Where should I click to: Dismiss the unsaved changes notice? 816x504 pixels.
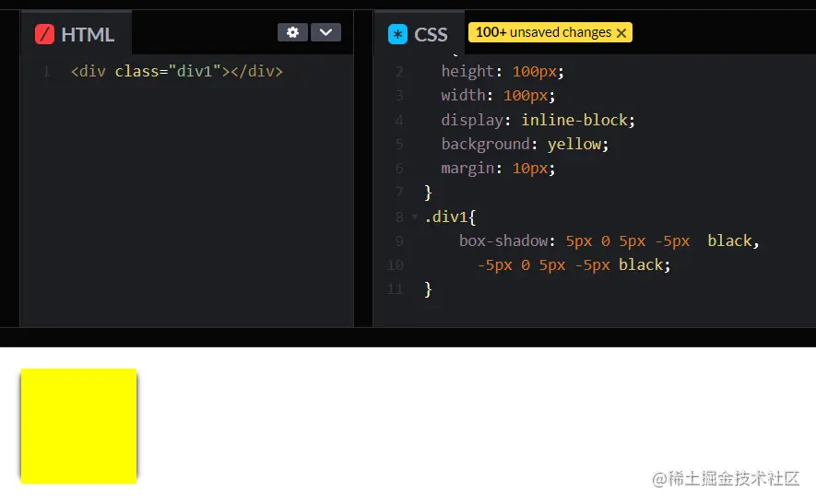[x=621, y=33]
